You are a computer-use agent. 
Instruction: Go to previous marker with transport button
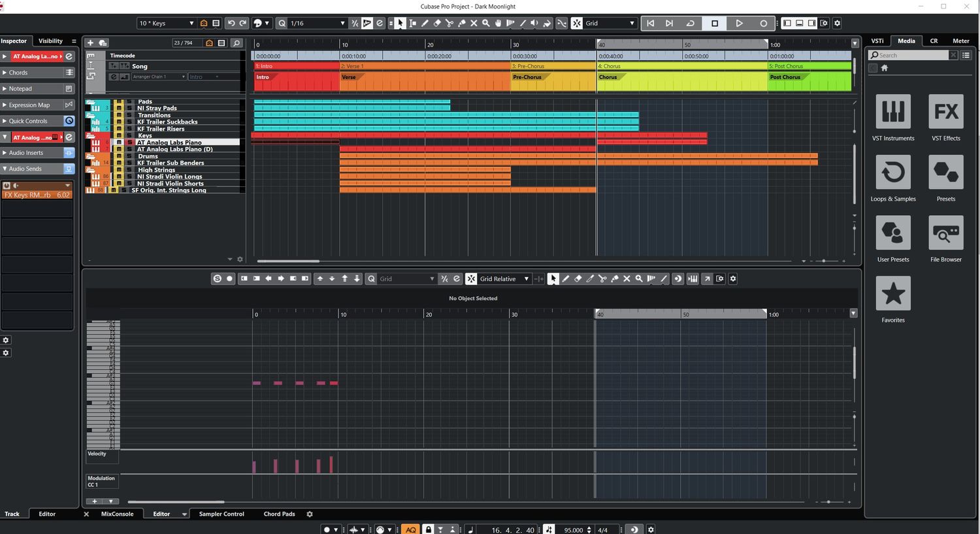[x=650, y=23]
